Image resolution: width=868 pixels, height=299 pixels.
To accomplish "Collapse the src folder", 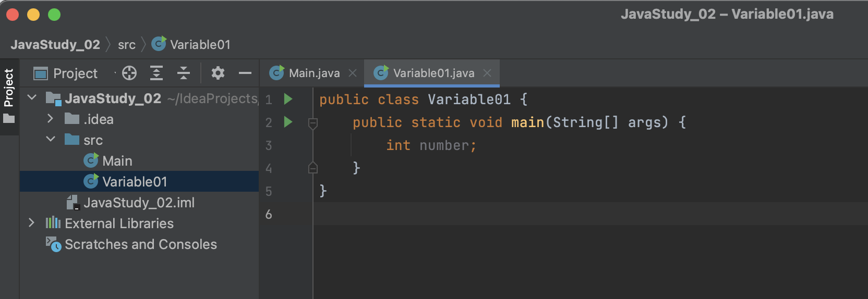I will point(51,139).
